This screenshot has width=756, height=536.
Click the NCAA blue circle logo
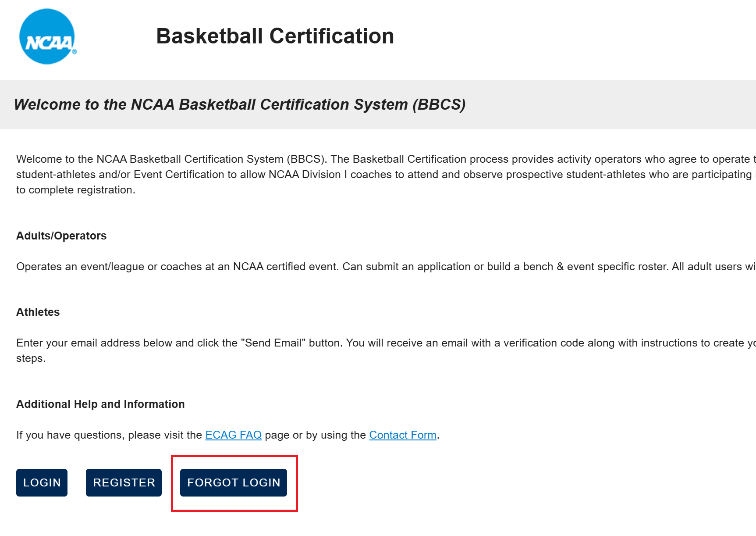click(47, 36)
